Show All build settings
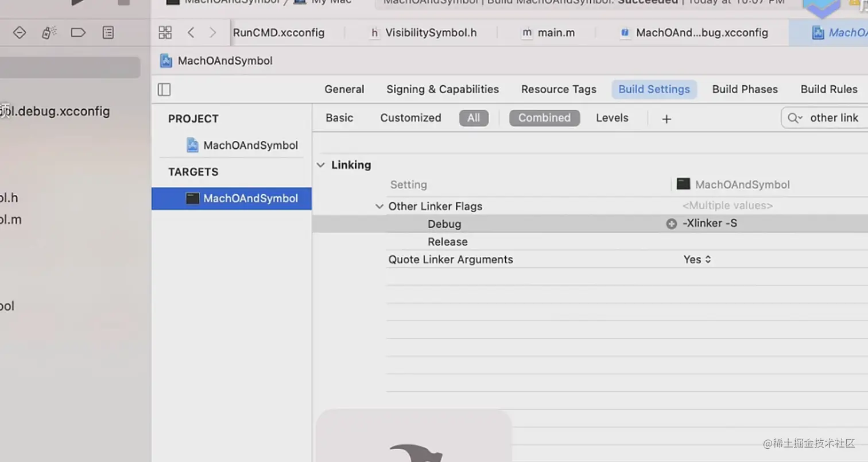This screenshot has height=462, width=868. point(474,118)
